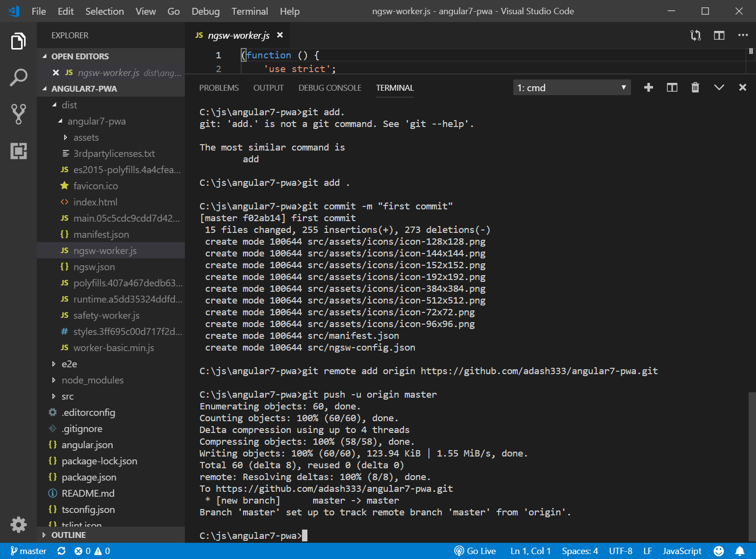Toggle split editor layout

point(719,35)
